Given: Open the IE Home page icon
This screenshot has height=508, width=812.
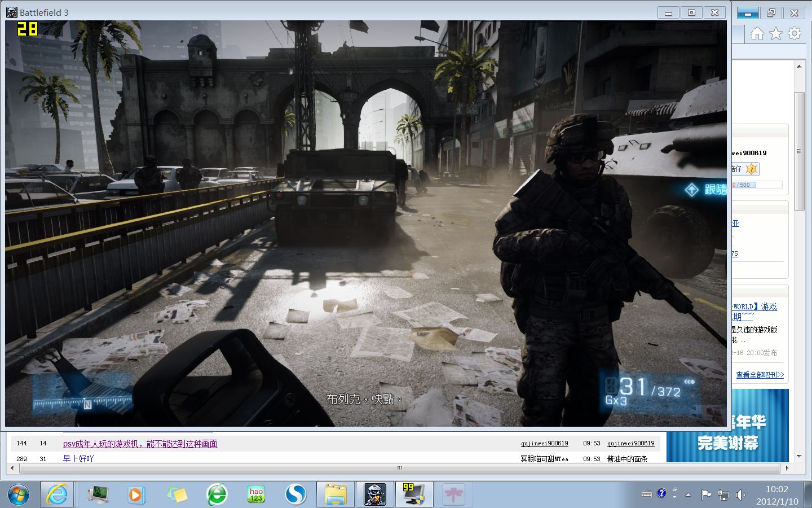Looking at the screenshot, I should pos(757,34).
